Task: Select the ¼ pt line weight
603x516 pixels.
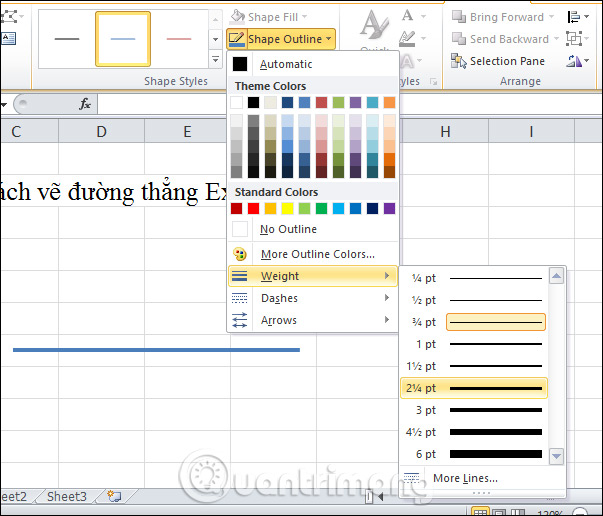Action: point(474,278)
